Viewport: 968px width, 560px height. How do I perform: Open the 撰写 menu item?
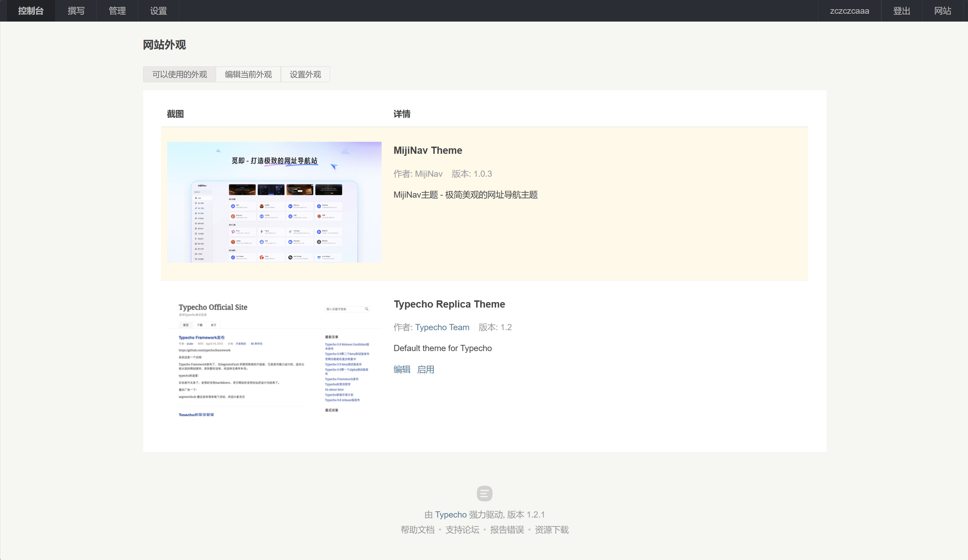point(76,11)
